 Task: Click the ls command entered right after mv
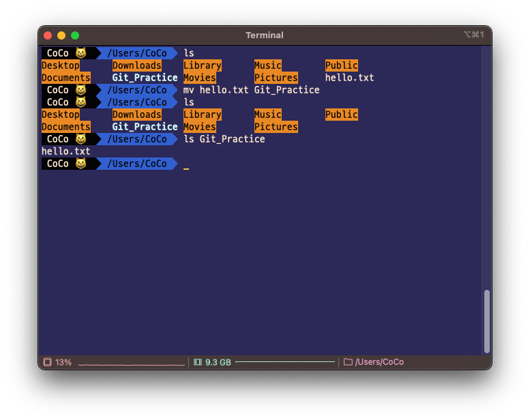point(189,102)
